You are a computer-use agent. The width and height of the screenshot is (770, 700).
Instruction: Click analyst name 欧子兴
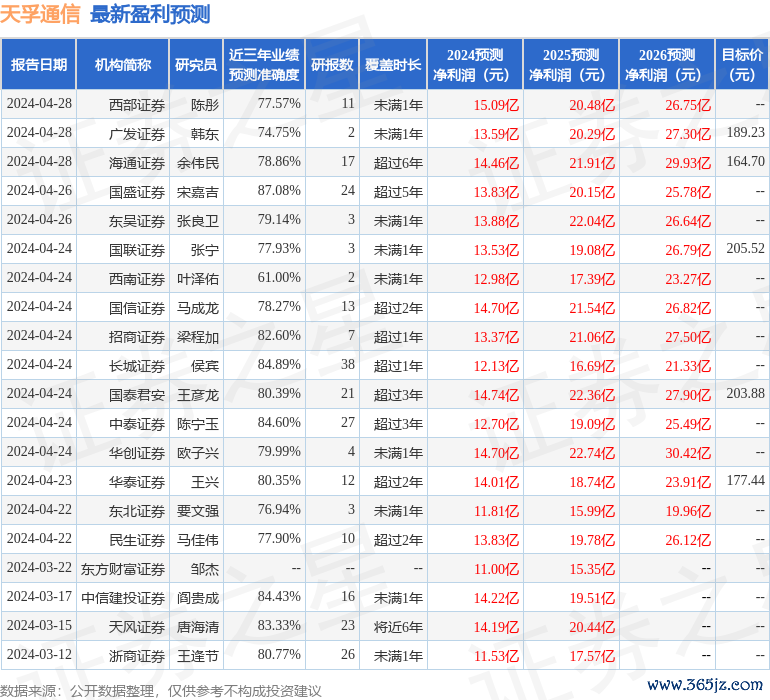click(x=198, y=453)
